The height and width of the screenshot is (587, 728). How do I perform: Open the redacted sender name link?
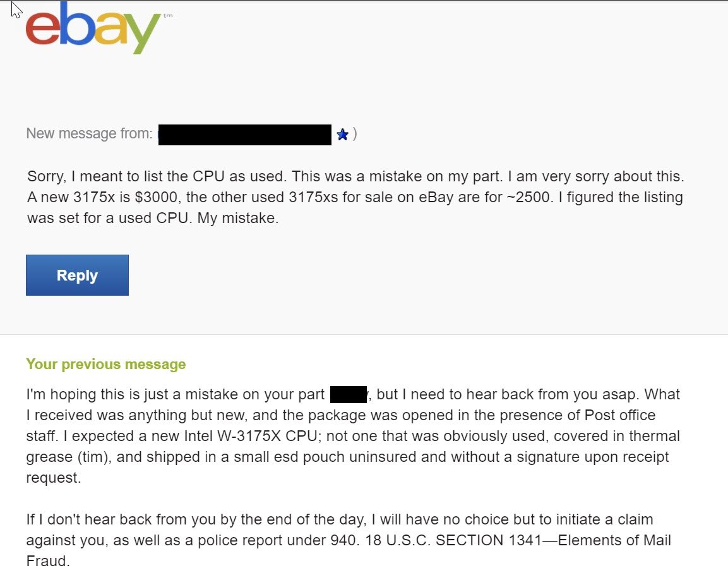244,135
